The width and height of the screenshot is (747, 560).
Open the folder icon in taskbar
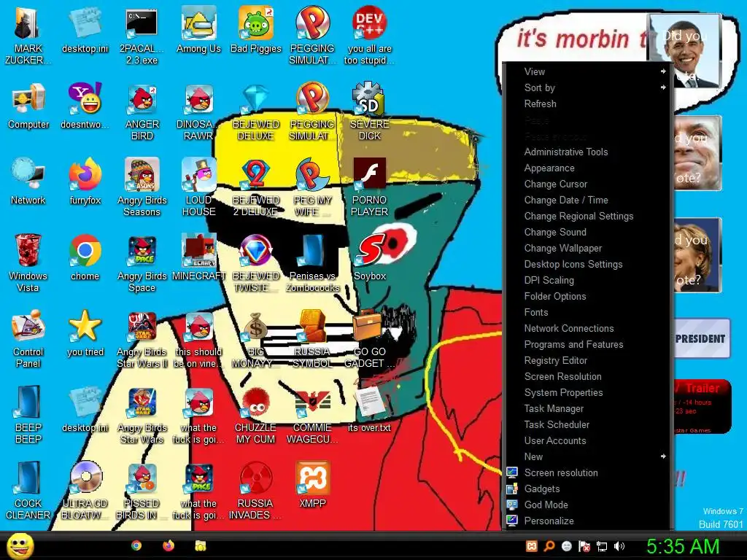[x=201, y=545]
